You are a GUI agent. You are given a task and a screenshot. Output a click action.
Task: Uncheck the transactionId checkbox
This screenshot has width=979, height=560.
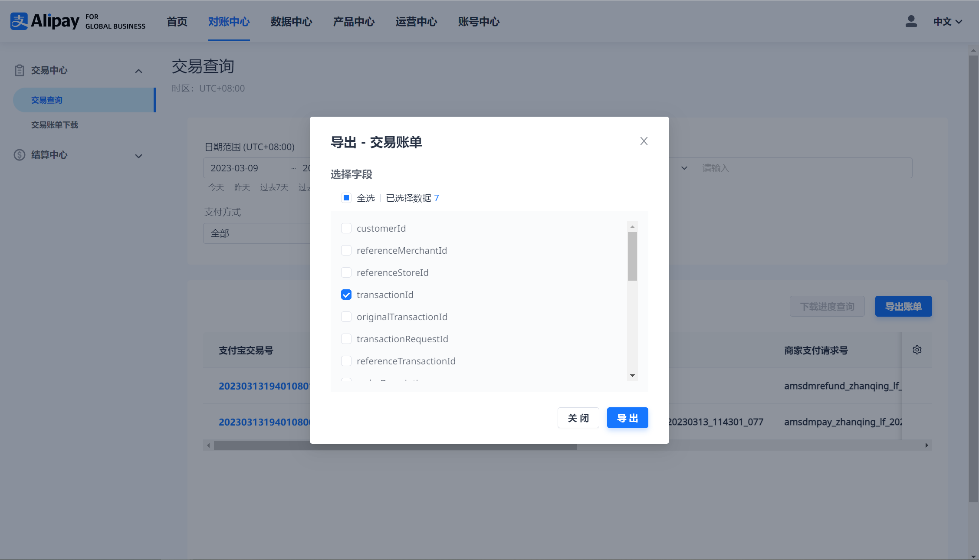(346, 295)
